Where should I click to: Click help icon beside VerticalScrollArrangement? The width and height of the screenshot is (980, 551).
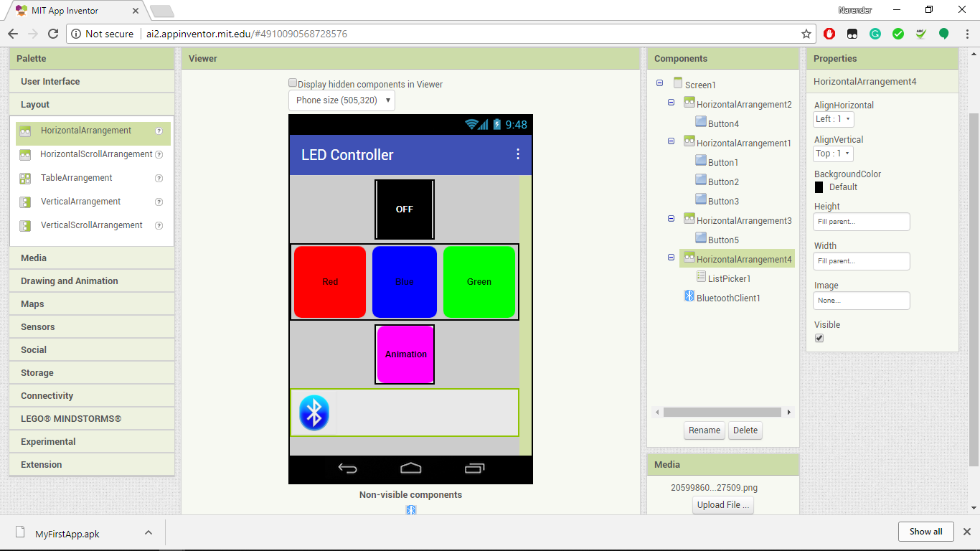point(159,226)
